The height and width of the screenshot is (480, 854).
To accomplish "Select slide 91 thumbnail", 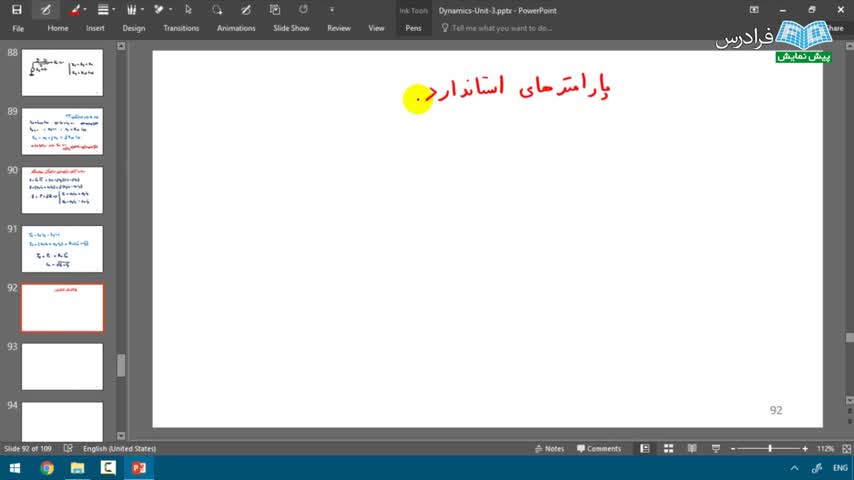I will pos(62,249).
